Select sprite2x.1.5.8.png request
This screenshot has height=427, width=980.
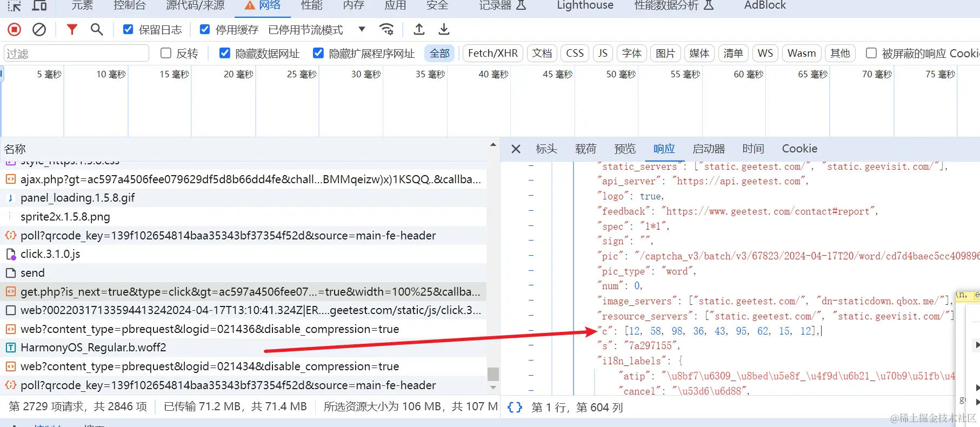pos(243,217)
